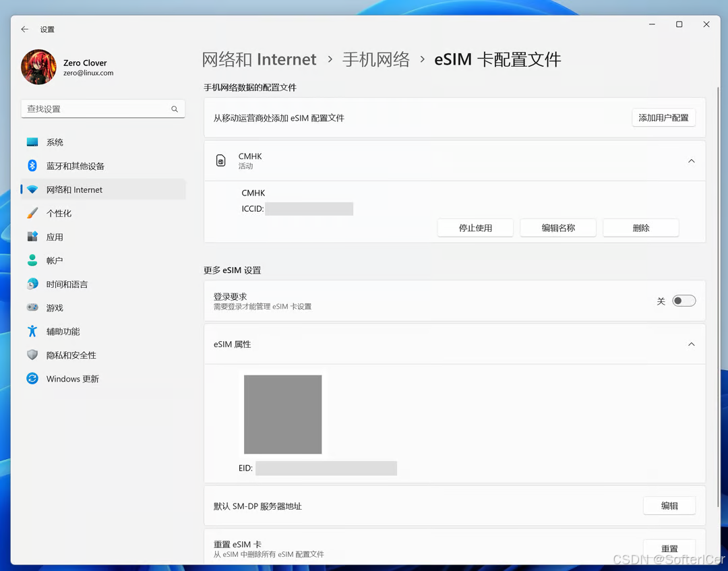The width and height of the screenshot is (728, 571).
Task: Close the Settings window
Action: (706, 24)
